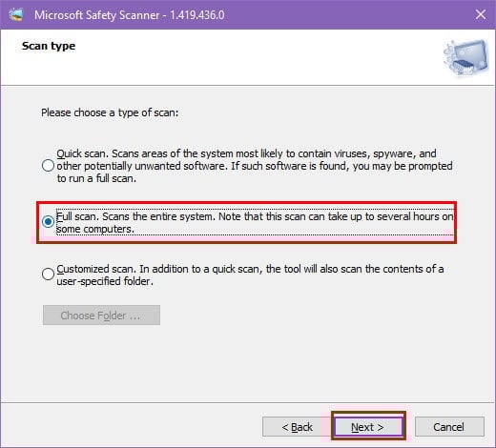Go back with the < Back button
Screen dimensions: 496x448
[x=298, y=427]
